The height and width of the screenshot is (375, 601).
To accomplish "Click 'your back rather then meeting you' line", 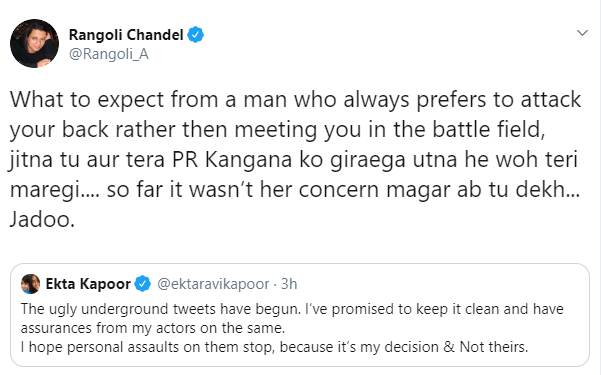I will point(185,130).
